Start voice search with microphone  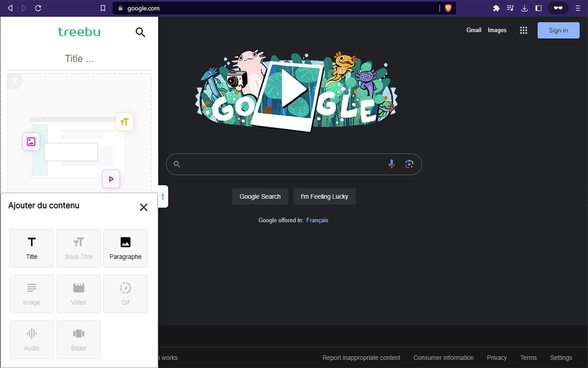point(391,164)
